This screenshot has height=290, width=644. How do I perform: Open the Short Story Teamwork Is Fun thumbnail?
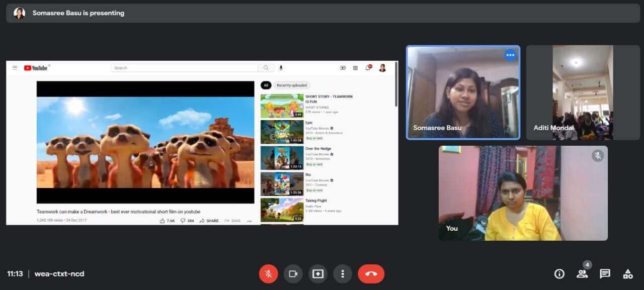coord(282,106)
